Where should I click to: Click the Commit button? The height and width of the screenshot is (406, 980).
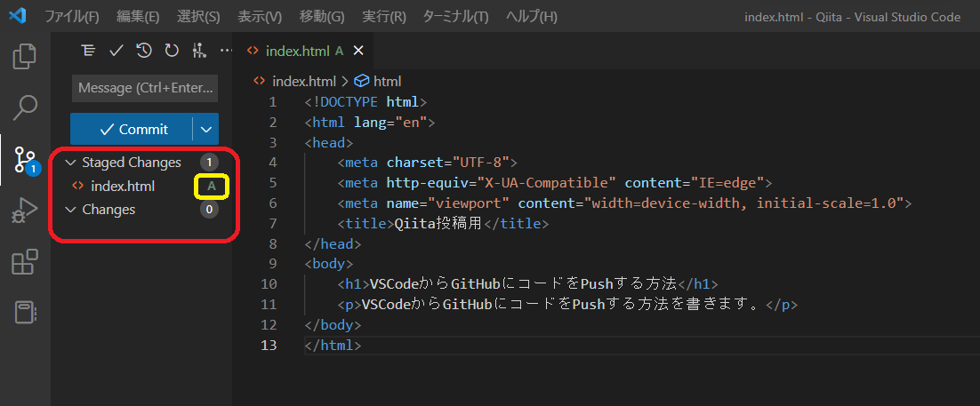(132, 130)
